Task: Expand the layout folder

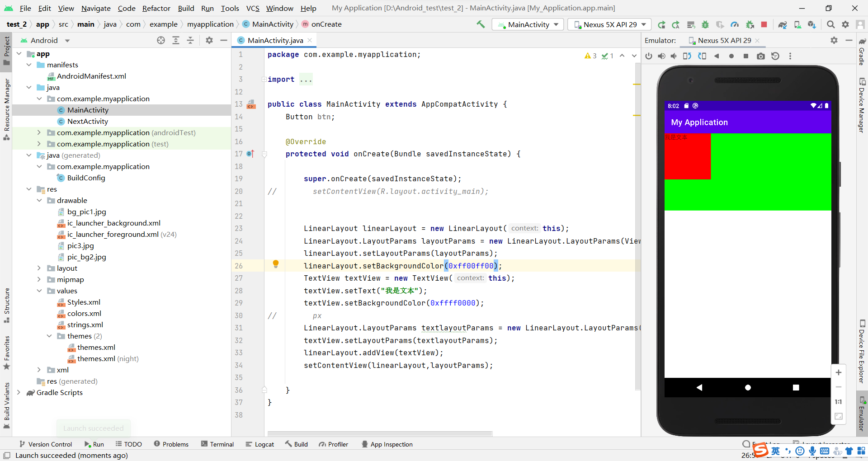Action: pos(40,268)
